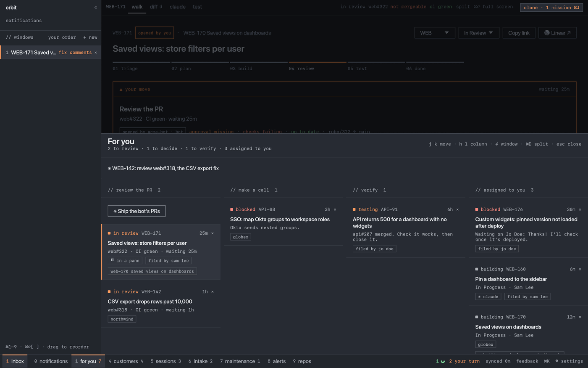Screen dimensions: 588x368
Task: Switch to the test tab
Action: click(x=197, y=7)
